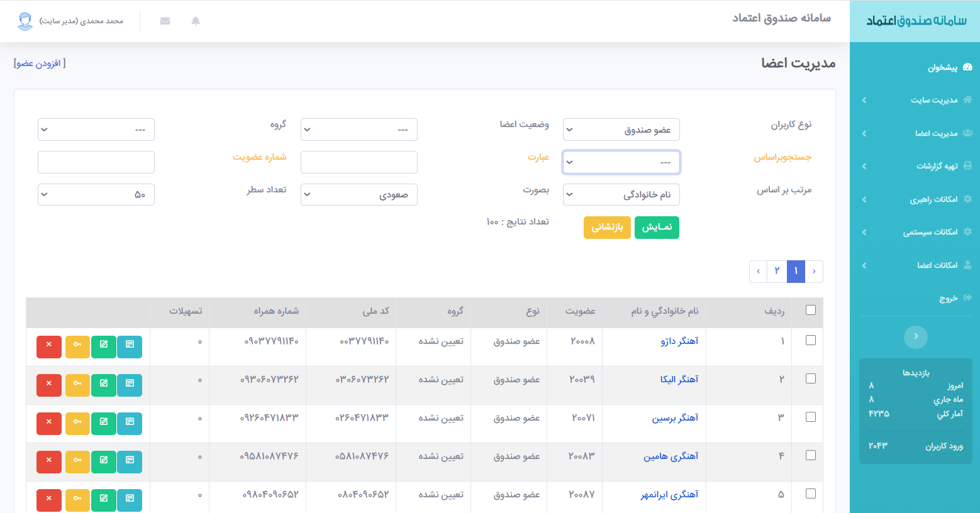Image resolution: width=980 pixels, height=513 pixels.
Task: Open امکانات راهبری sidebar menu
Action: pos(915,199)
